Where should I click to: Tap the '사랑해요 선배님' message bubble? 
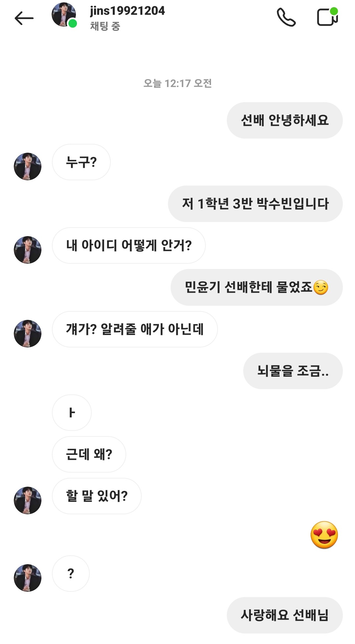pos(285,615)
